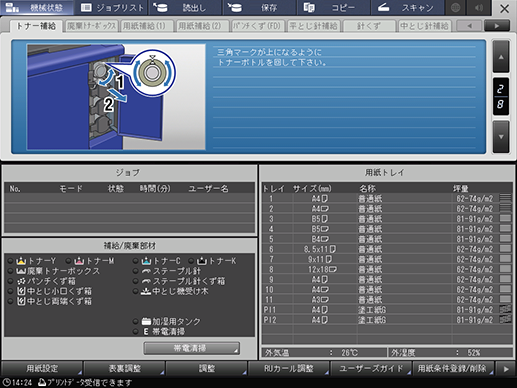Select the 針くず tab
Viewport: 517px width, 388px height.
click(369, 26)
